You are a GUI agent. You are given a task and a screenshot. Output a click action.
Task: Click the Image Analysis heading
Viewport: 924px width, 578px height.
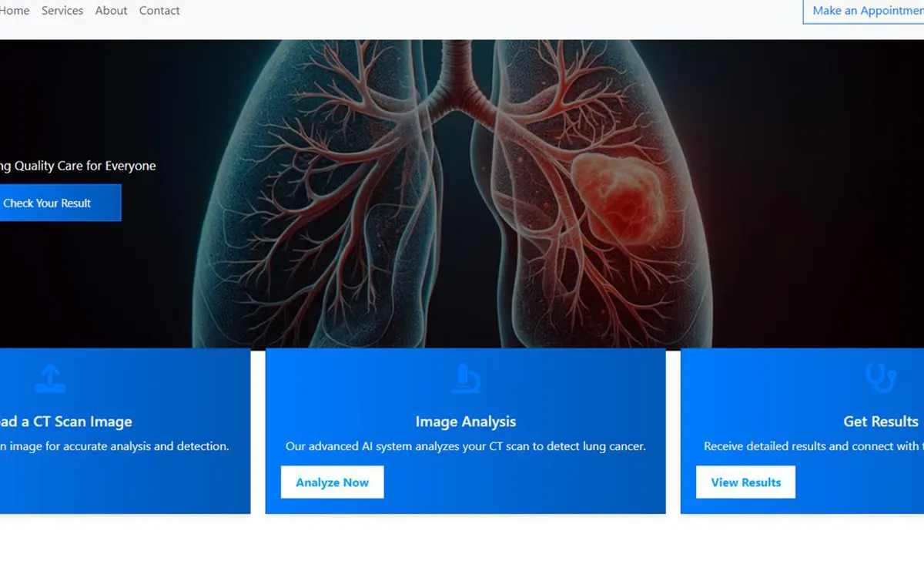(x=466, y=422)
